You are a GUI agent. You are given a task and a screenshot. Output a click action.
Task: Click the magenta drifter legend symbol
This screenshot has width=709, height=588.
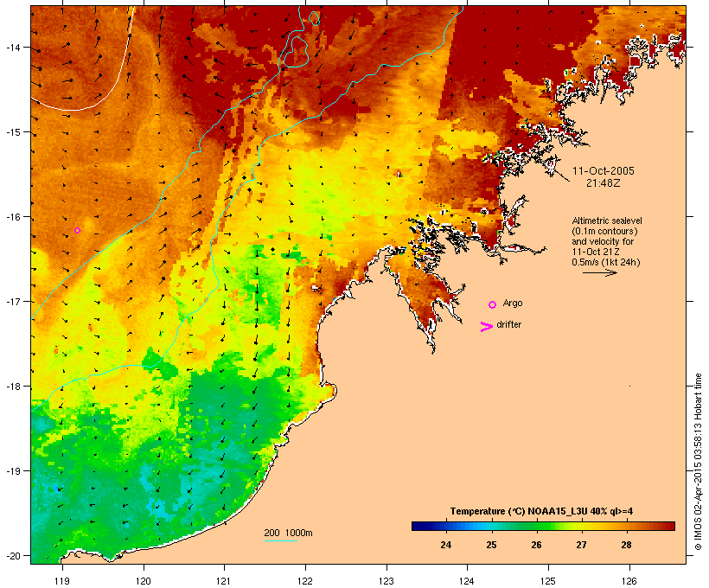486,327
